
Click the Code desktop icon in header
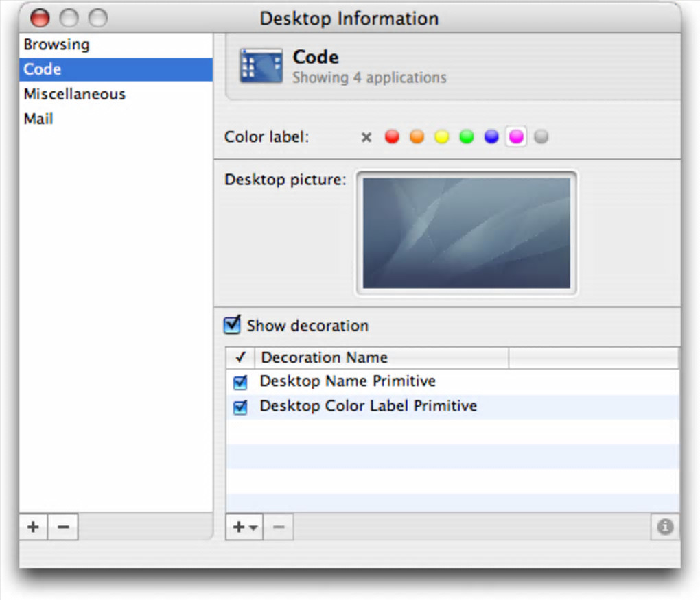click(x=261, y=66)
